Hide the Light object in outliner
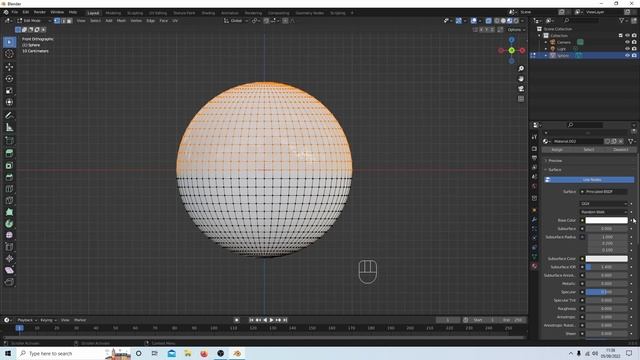Image resolution: width=640 pixels, height=360 pixels. click(x=627, y=49)
